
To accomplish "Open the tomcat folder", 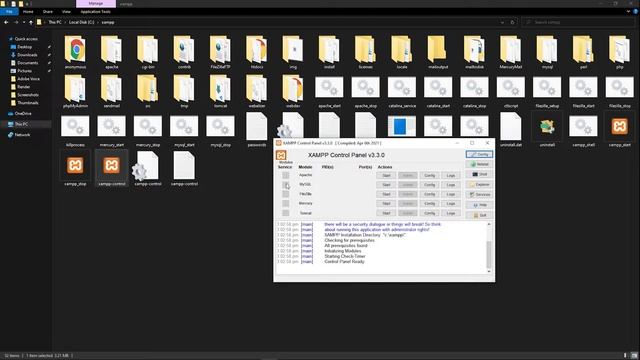I will coord(220,91).
